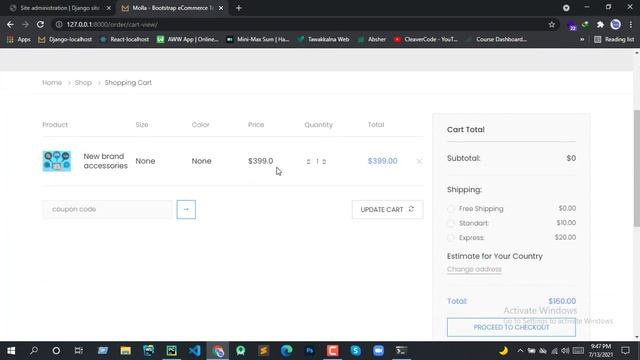
Task: Go to Home breadcrumb
Action: [x=52, y=82]
